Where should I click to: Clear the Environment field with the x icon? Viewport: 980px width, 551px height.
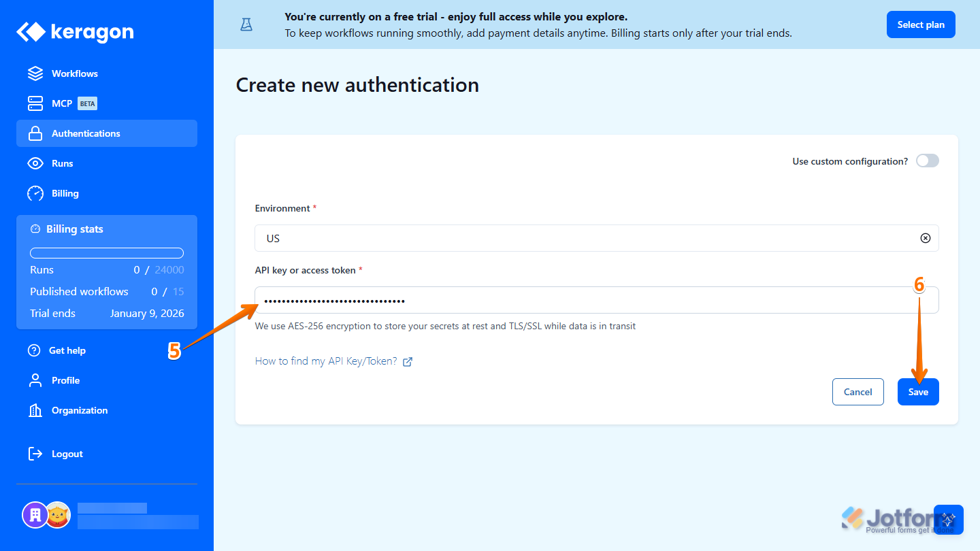[925, 238]
